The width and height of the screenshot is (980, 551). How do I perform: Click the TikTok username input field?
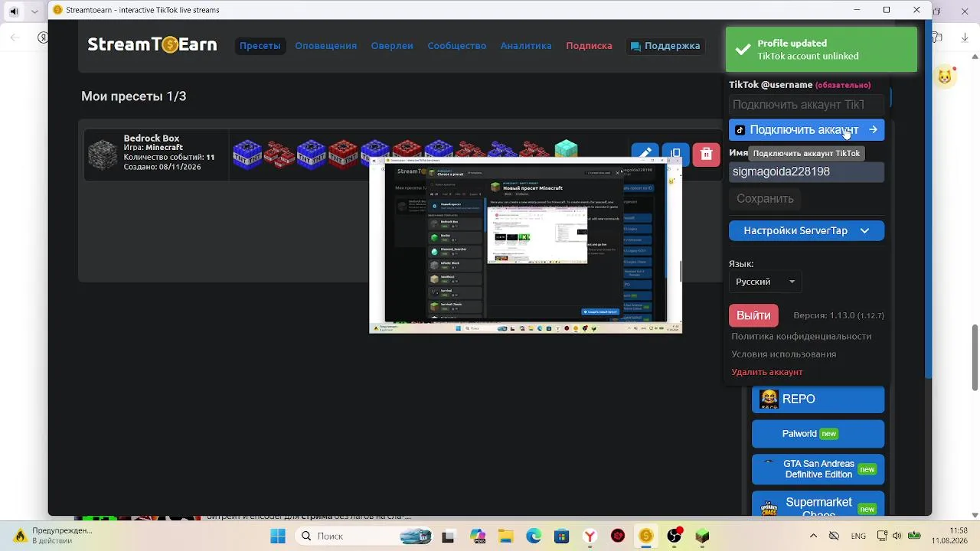(806, 105)
